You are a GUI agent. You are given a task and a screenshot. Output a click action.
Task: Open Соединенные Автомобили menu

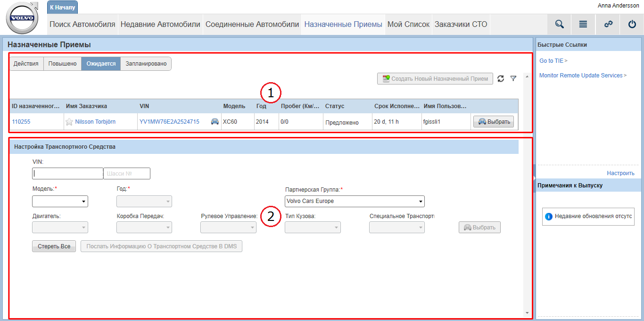tap(252, 24)
